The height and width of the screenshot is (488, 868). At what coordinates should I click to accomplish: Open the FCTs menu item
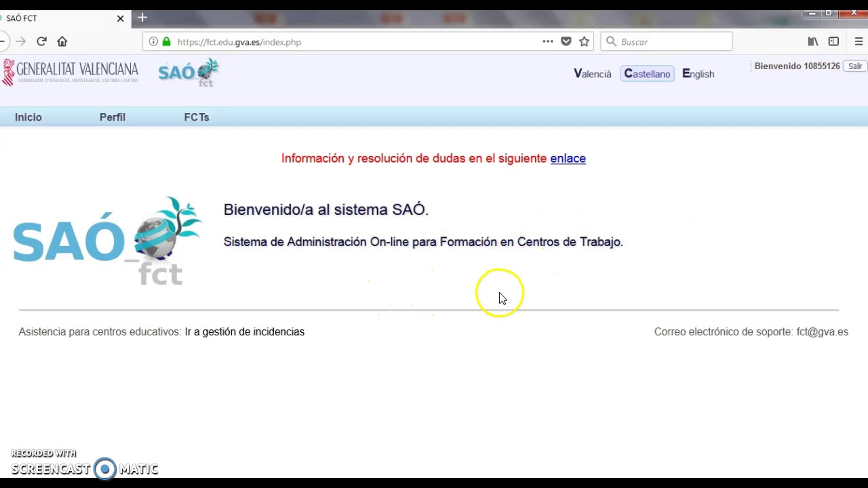point(197,117)
